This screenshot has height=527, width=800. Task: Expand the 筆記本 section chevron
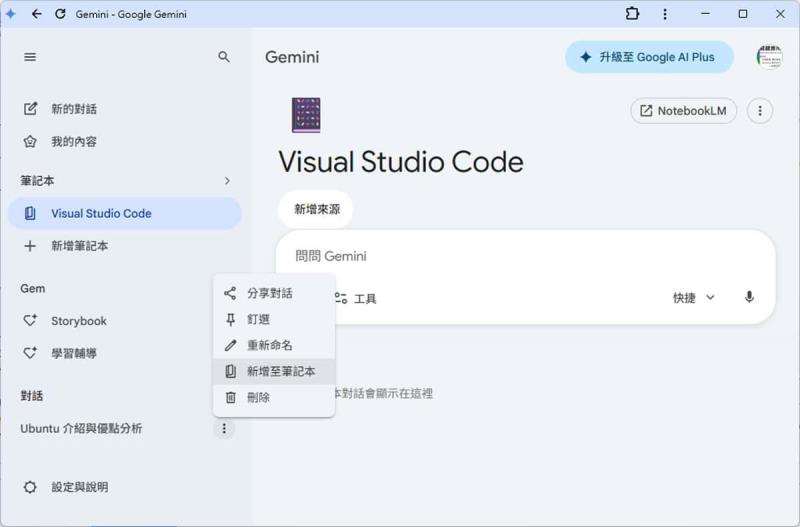pos(227,181)
